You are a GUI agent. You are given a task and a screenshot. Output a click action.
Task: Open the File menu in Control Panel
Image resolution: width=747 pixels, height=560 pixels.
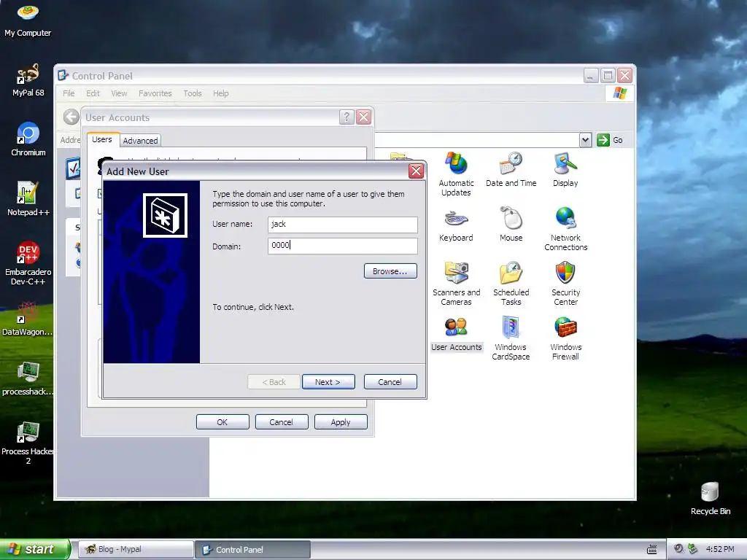point(69,93)
